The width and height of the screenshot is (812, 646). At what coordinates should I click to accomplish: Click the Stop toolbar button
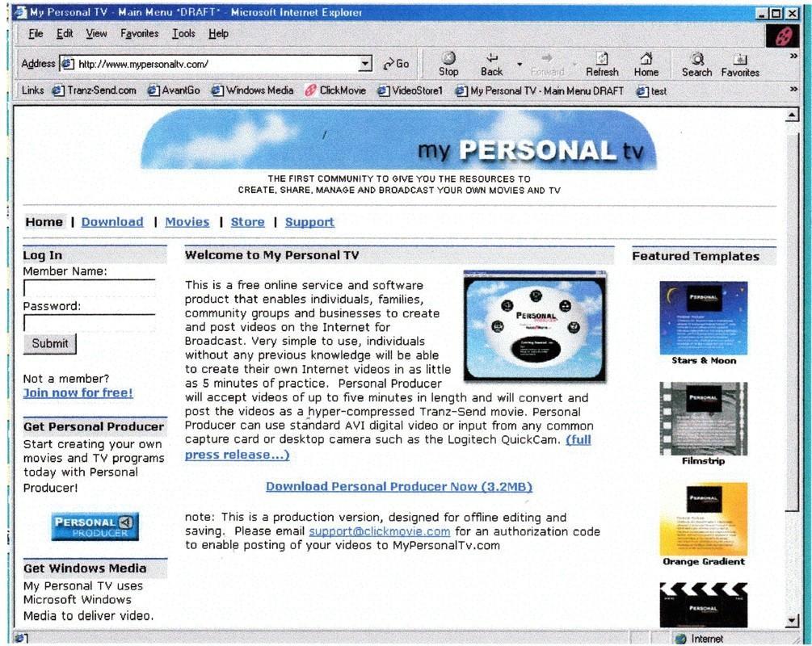pyautogui.click(x=448, y=64)
